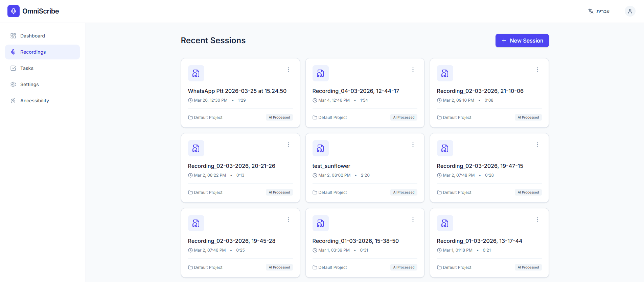Open three-dot menu on Recording_04-03-2026, 12-44-17
Image resolution: width=644 pixels, height=282 pixels.
pyautogui.click(x=413, y=70)
